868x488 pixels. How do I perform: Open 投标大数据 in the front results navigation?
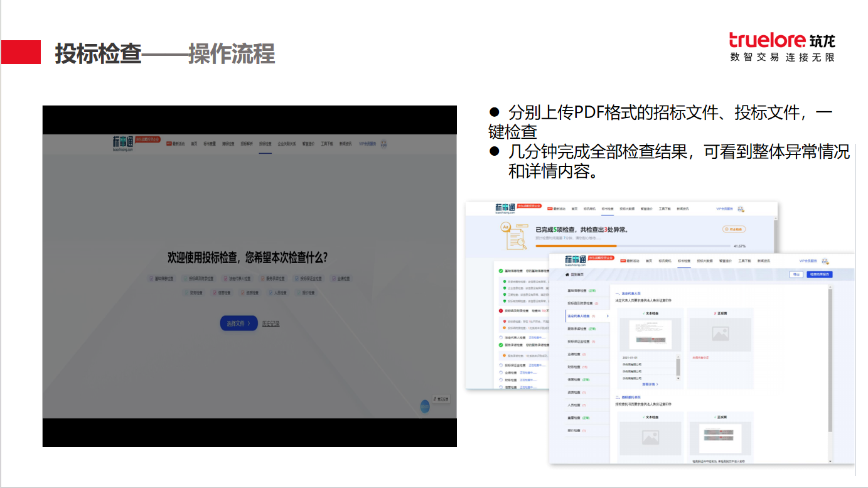[x=705, y=261]
